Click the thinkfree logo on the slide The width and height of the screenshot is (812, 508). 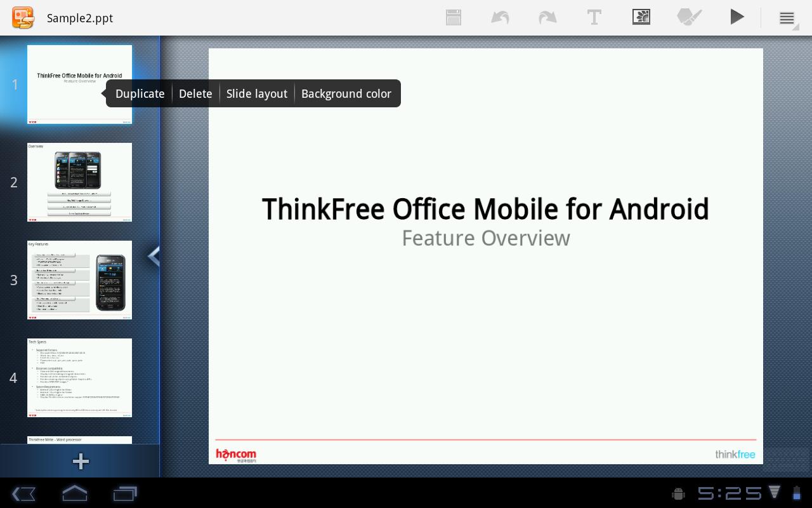pos(735,454)
